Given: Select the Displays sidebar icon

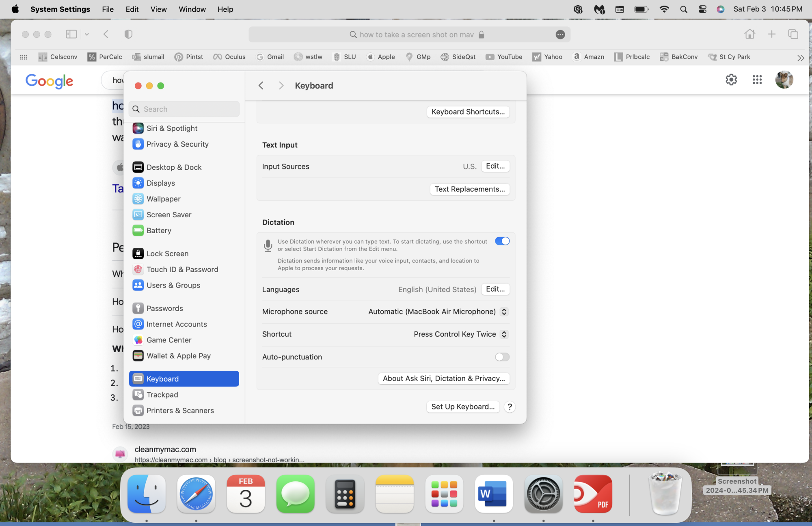Looking at the screenshot, I should 138,183.
